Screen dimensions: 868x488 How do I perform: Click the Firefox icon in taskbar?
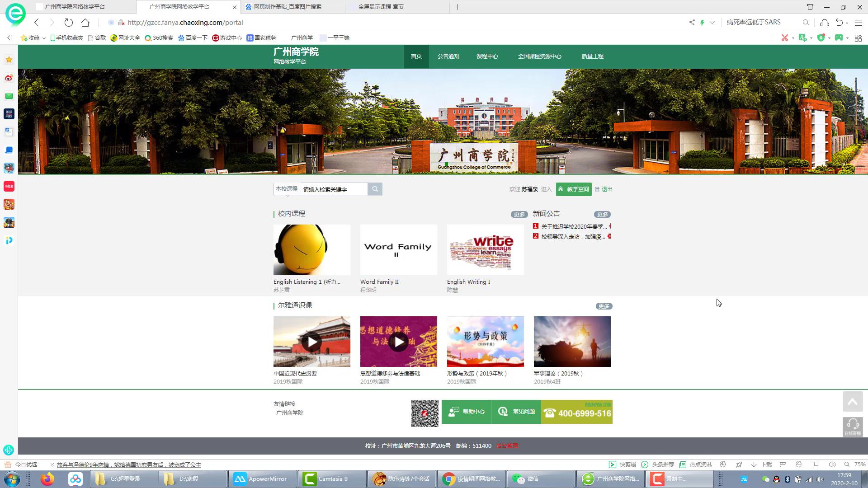[47, 479]
